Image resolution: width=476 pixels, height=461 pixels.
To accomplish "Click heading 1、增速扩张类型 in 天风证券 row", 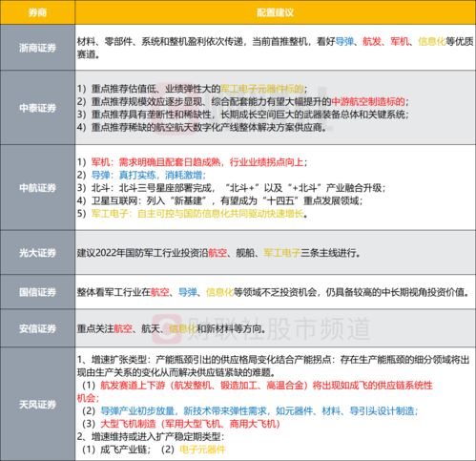I will (112, 360).
